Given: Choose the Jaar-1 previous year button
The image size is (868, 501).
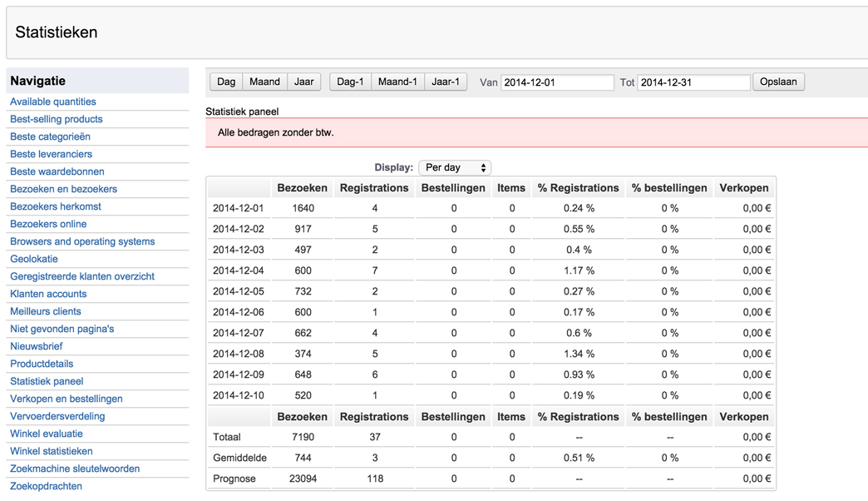Looking at the screenshot, I should click(x=446, y=82).
